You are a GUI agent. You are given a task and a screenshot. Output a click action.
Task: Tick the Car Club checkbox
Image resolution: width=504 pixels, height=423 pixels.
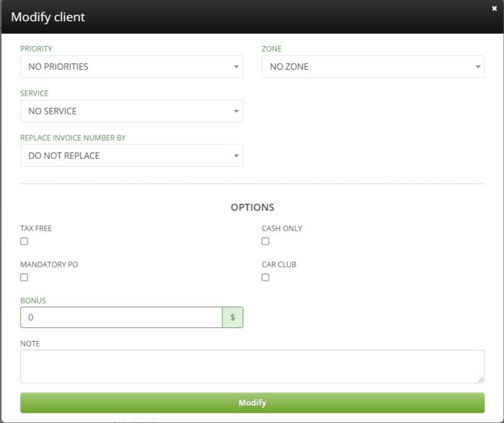[x=266, y=278]
